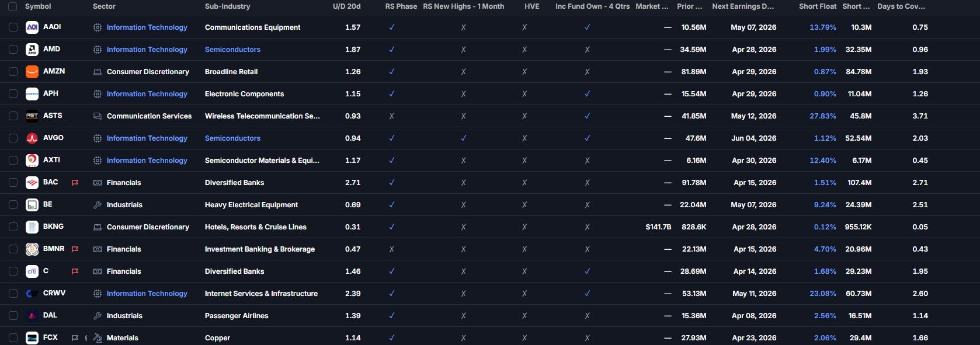Viewport: 980px width, 345px height.
Task: Open the Semiconductors link in the AVGO row
Action: pos(232,138)
